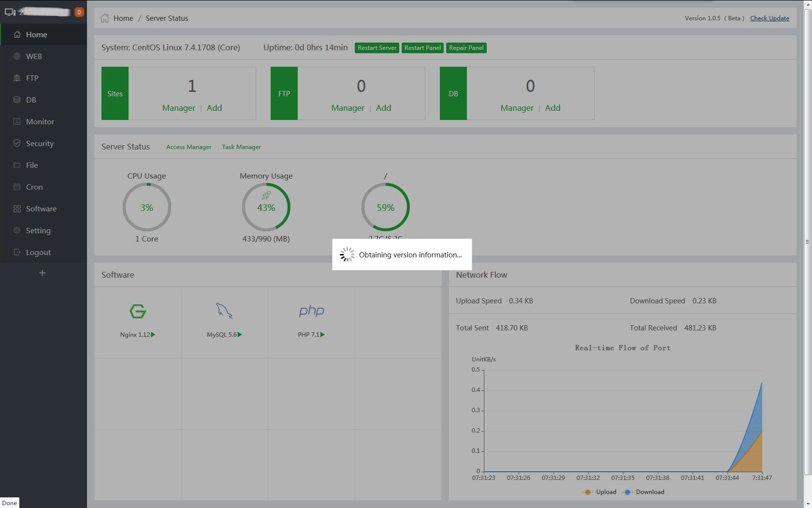
Task: Click Add link under DB
Action: pyautogui.click(x=553, y=108)
